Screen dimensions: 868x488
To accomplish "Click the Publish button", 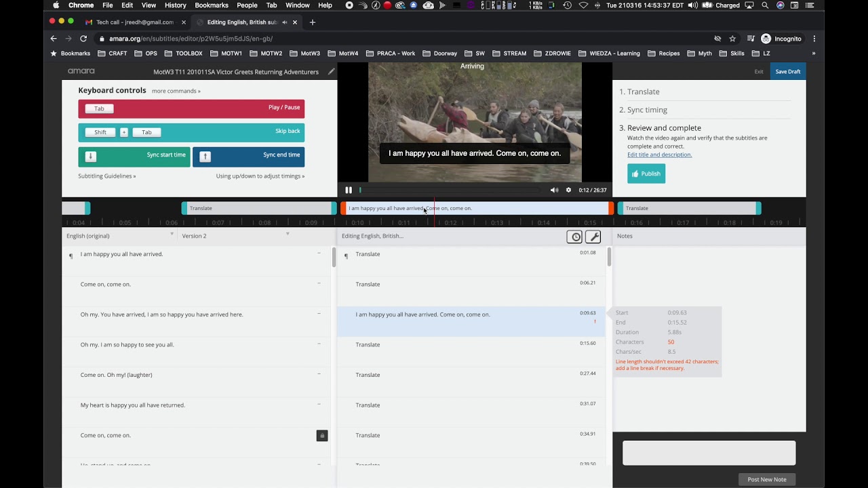I will [646, 174].
